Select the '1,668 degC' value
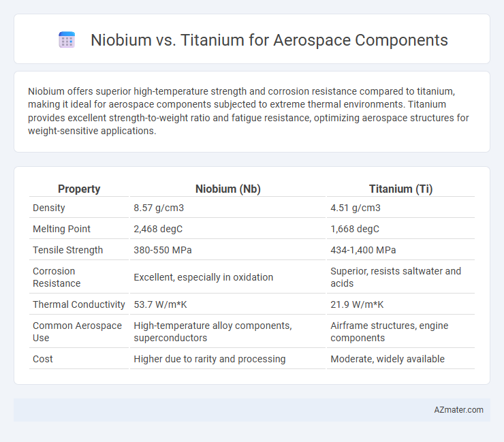This screenshot has height=442, width=504. pos(355,229)
